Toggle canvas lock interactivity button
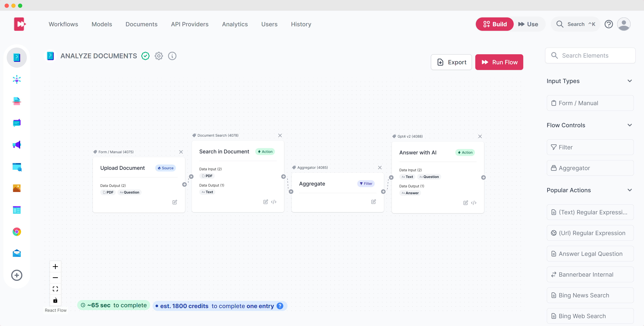Image resolution: width=644 pixels, height=326 pixels. point(55,300)
